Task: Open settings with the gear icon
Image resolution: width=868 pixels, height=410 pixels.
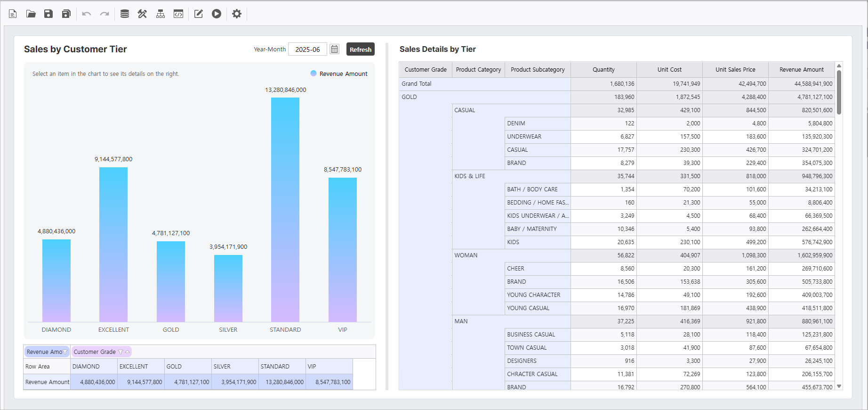Action: [237, 14]
